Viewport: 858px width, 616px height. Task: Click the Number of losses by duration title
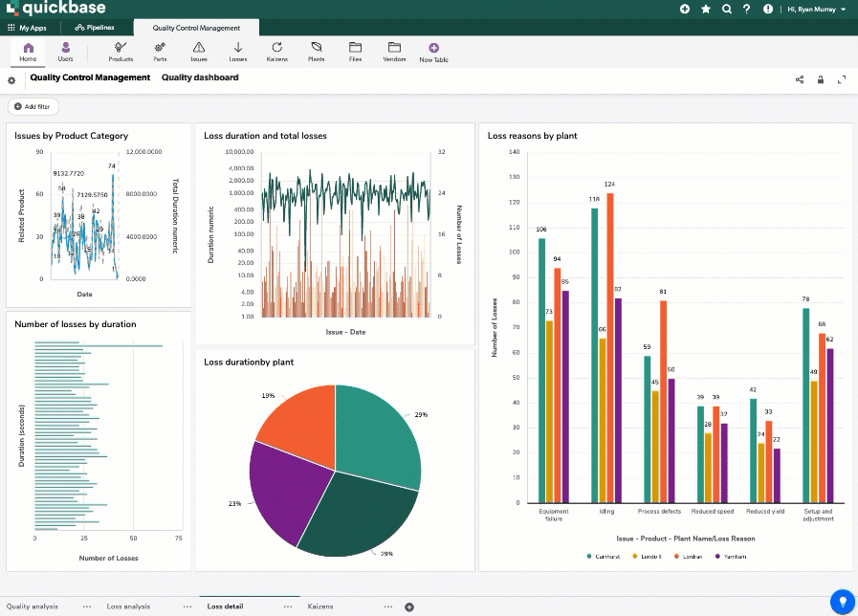pyautogui.click(x=76, y=324)
